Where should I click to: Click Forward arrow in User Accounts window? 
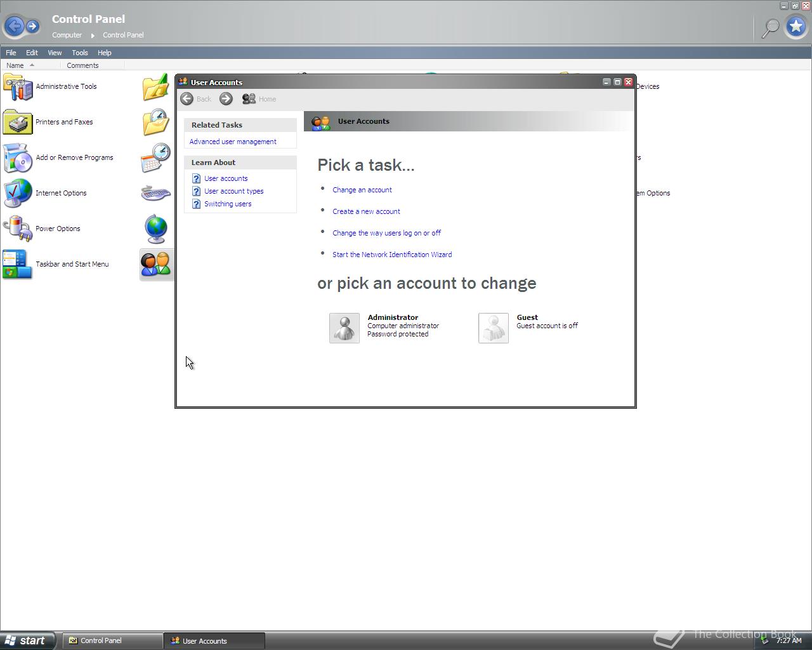point(226,99)
